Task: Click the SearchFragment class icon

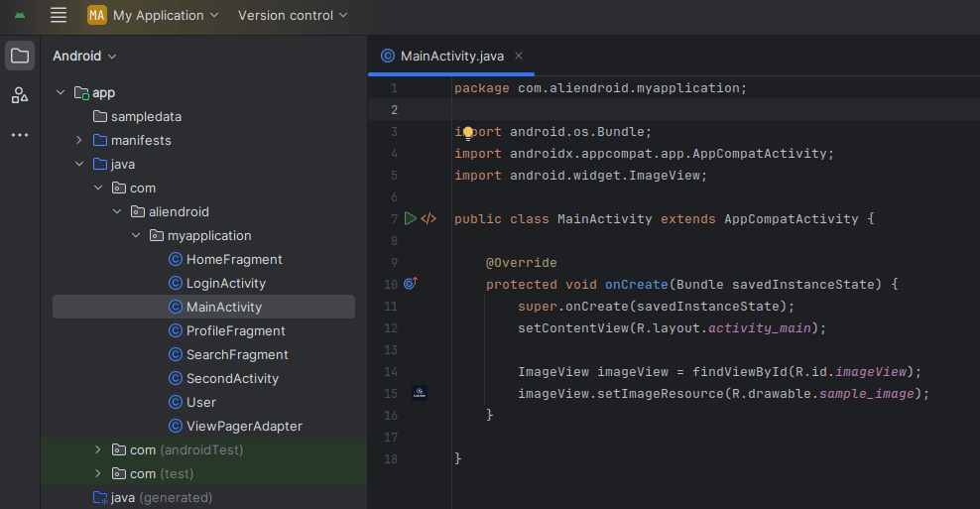Action: [176, 354]
